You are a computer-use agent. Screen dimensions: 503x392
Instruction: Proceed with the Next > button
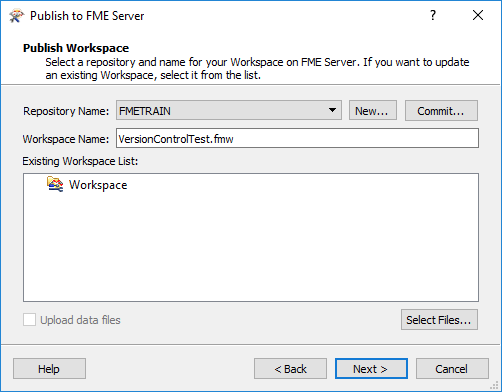click(371, 369)
